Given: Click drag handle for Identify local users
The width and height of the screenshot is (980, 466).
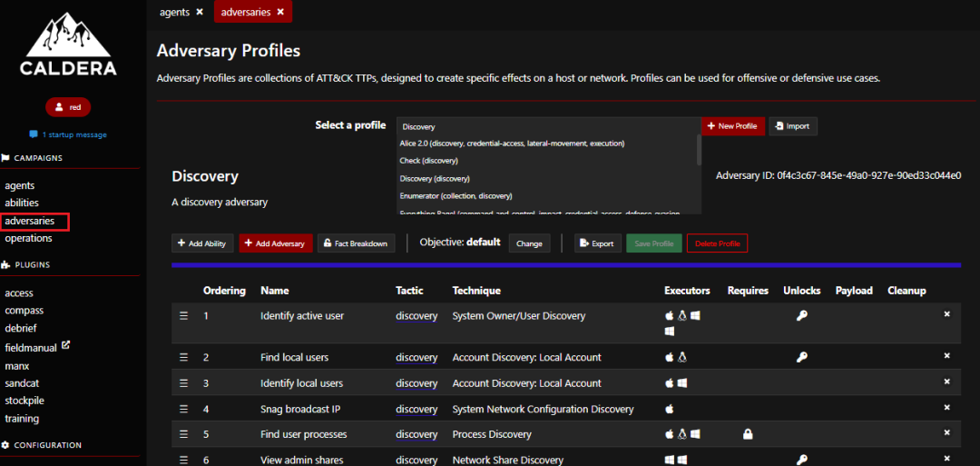Looking at the screenshot, I should (x=183, y=382).
